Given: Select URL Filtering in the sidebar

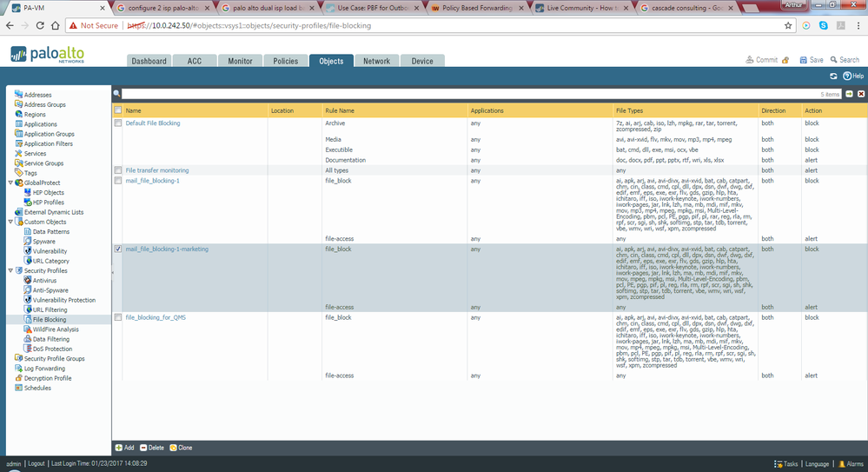Looking at the screenshot, I should 50,309.
